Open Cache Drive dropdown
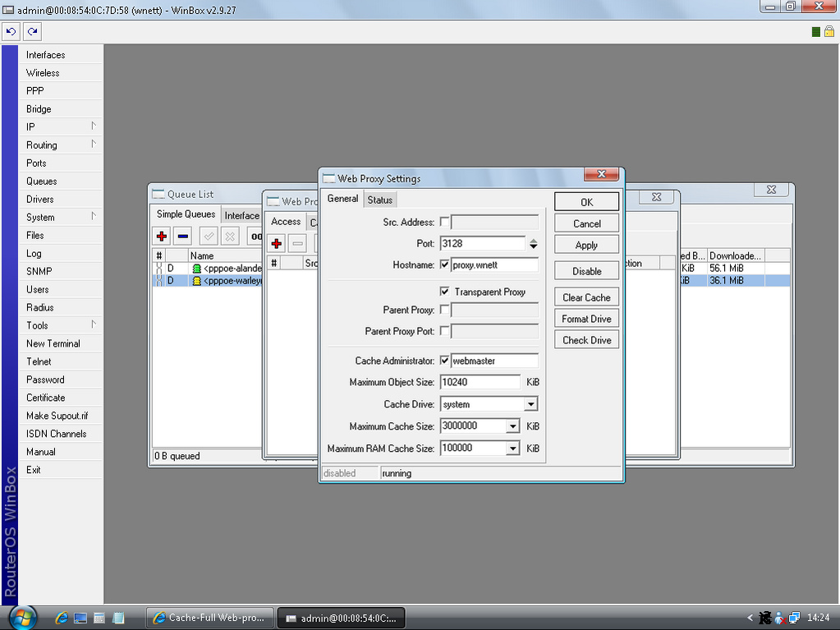The width and height of the screenshot is (840, 630). tap(530, 404)
